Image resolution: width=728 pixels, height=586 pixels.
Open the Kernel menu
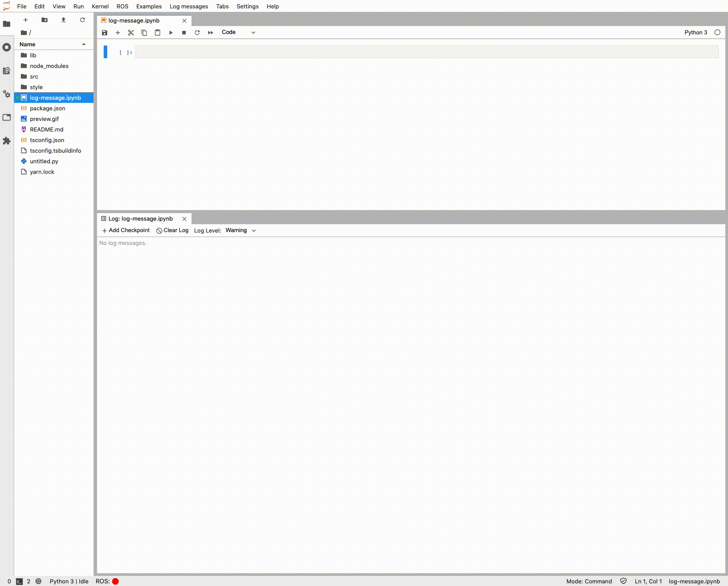[x=100, y=6]
